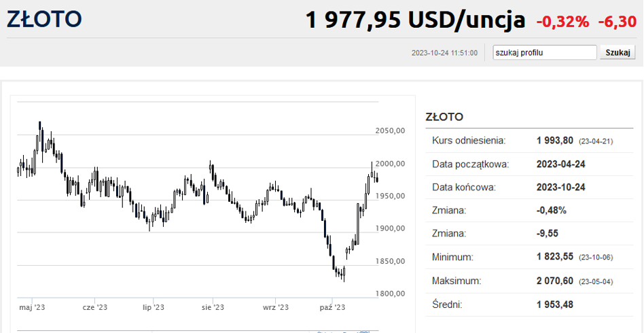Click the red -0,32% percentage change

562,22
